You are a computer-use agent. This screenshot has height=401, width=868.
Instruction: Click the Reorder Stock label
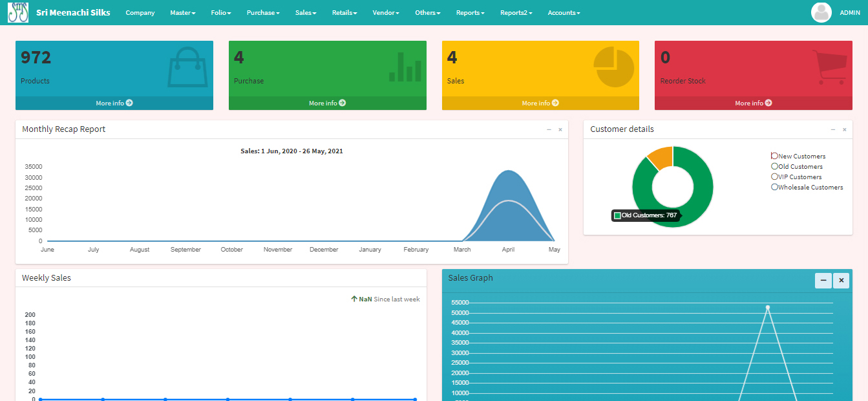(x=683, y=81)
